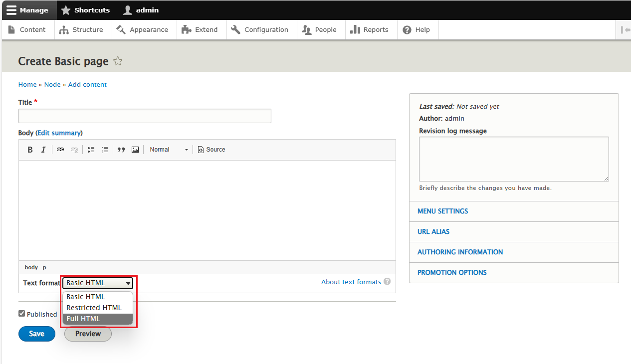Open the Shortcuts star menu
The width and height of the screenshot is (631, 364).
85,10
